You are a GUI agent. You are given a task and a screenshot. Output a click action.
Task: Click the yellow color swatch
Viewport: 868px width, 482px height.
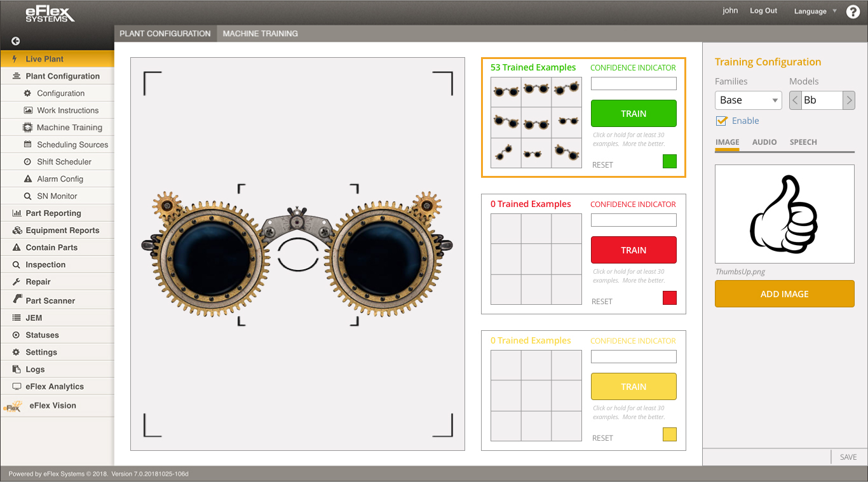click(x=670, y=434)
